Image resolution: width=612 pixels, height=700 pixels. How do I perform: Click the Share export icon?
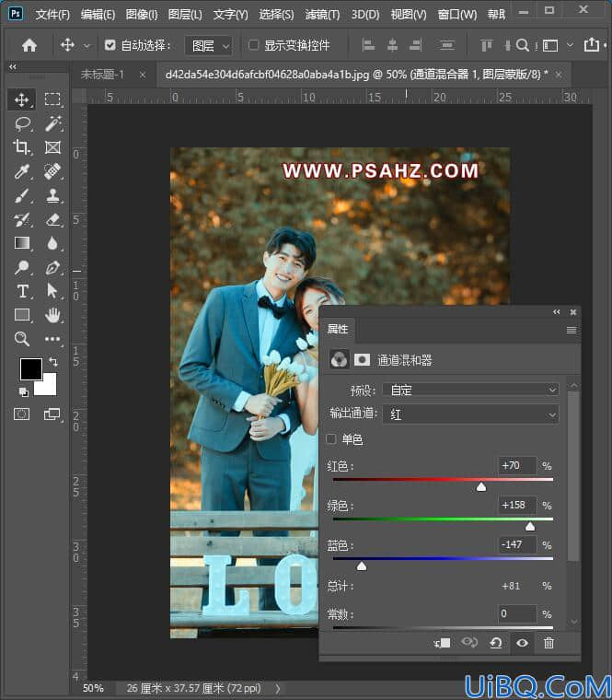592,44
